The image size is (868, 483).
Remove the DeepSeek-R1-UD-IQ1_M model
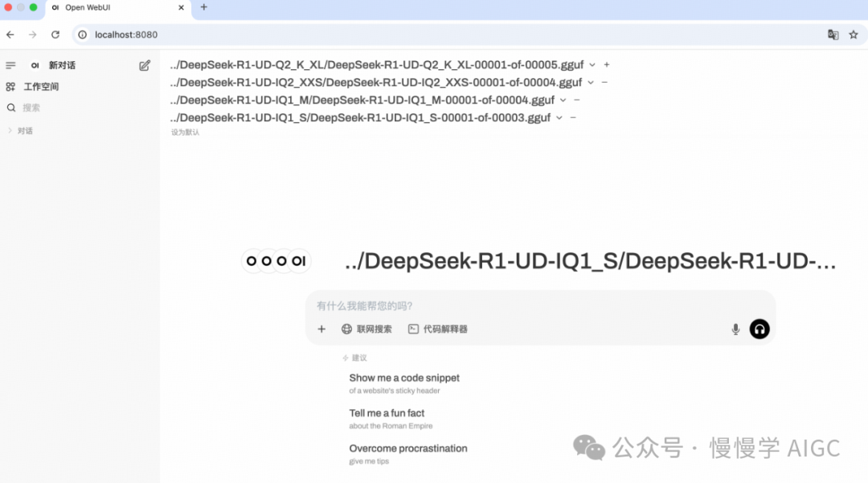(x=577, y=100)
